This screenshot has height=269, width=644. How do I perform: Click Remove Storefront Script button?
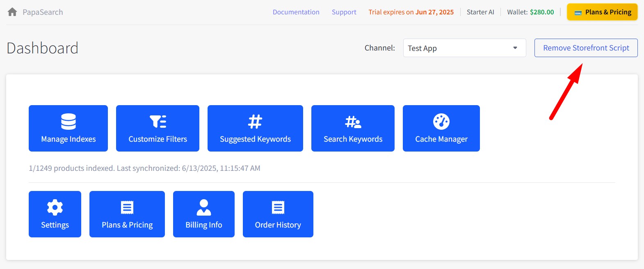(x=586, y=48)
